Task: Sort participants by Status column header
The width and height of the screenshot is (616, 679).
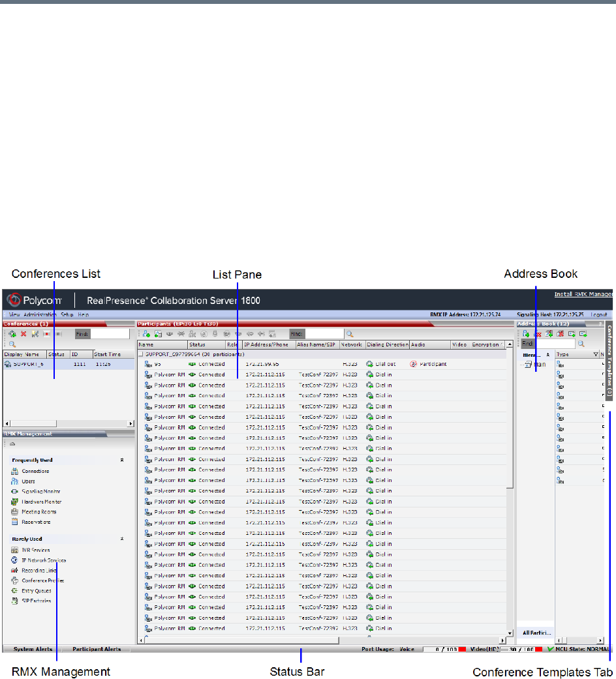Action: [x=207, y=344]
